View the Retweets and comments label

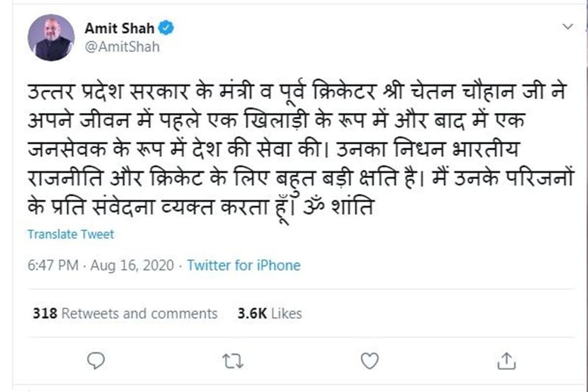coord(139,314)
